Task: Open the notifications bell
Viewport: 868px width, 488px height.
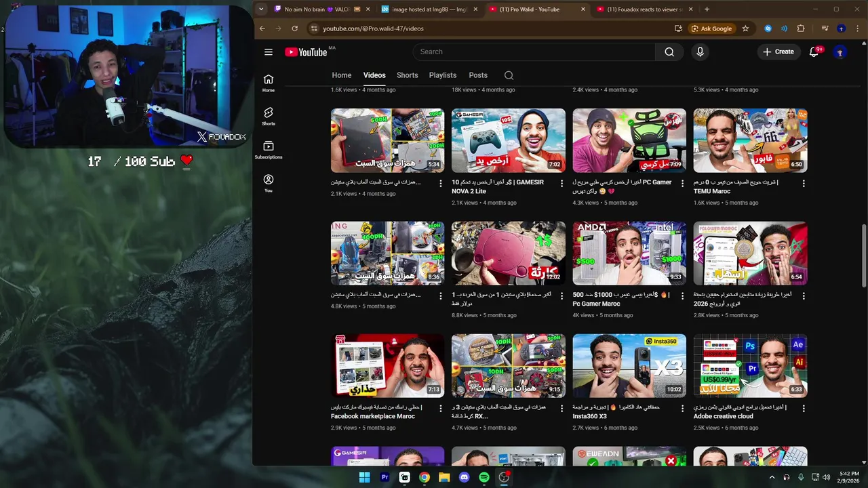Action: pyautogui.click(x=814, y=52)
